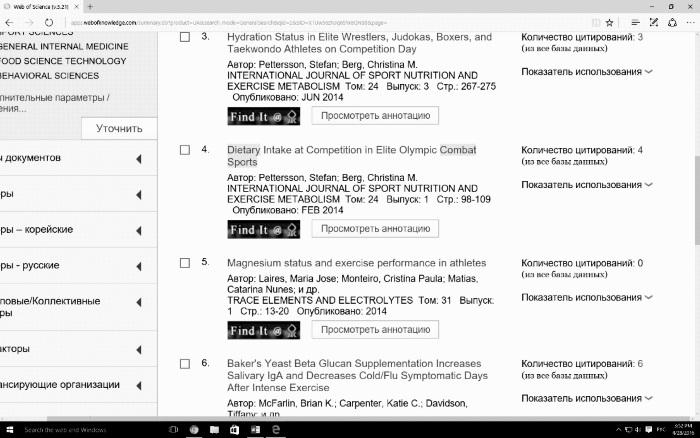Open the Hydration Status in Elite Wrestlers article
The image size is (700, 438).
(359, 43)
